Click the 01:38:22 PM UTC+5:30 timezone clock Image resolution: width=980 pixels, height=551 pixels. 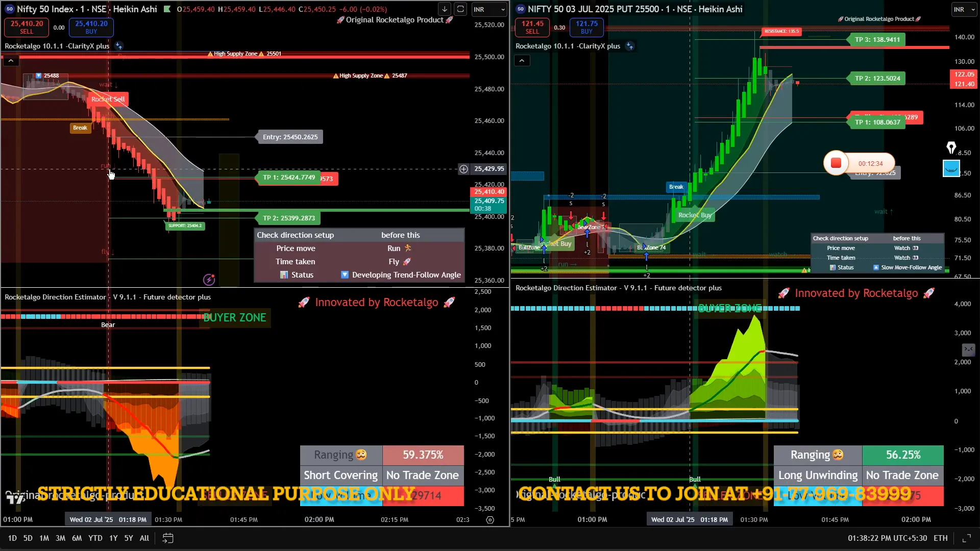[887, 538]
